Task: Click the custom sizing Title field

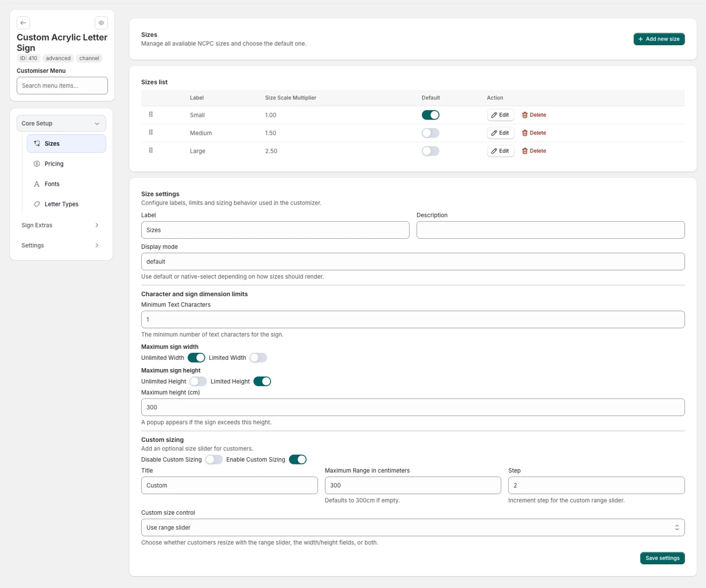Action: coord(229,485)
